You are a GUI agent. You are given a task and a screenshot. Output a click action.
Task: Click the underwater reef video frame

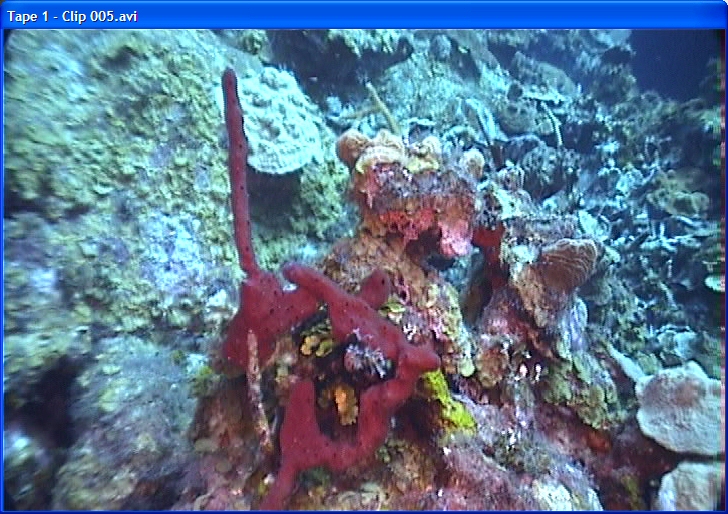click(x=364, y=270)
